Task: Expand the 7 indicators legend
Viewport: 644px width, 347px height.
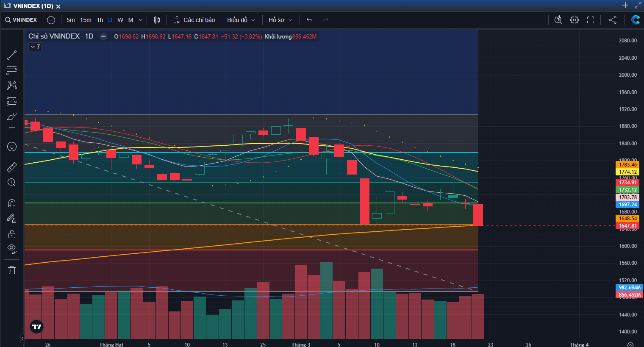Action: pyautogui.click(x=35, y=47)
